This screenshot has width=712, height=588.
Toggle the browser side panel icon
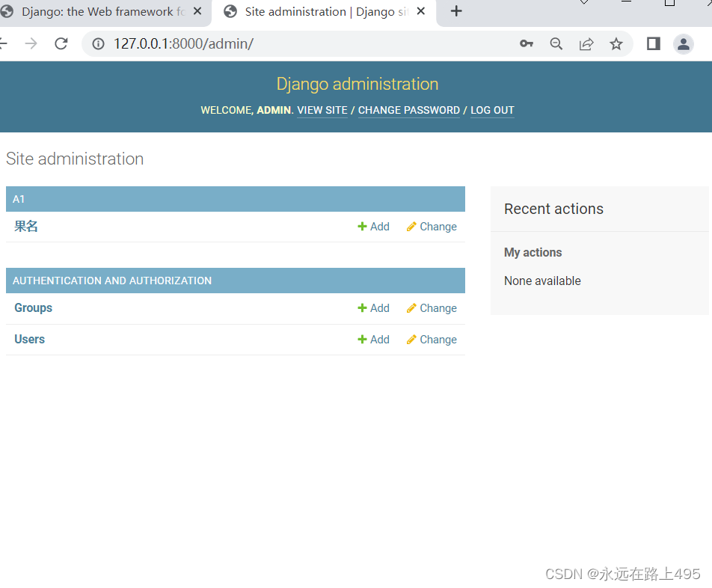654,43
